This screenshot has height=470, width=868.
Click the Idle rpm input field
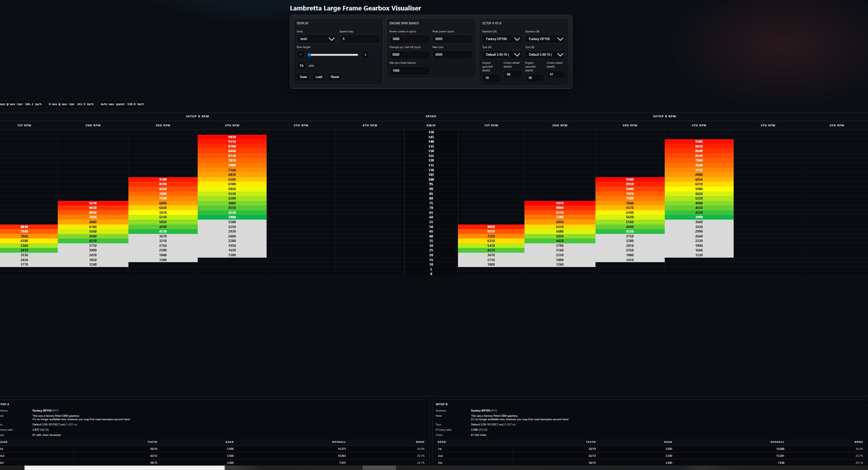pyautogui.click(x=409, y=71)
